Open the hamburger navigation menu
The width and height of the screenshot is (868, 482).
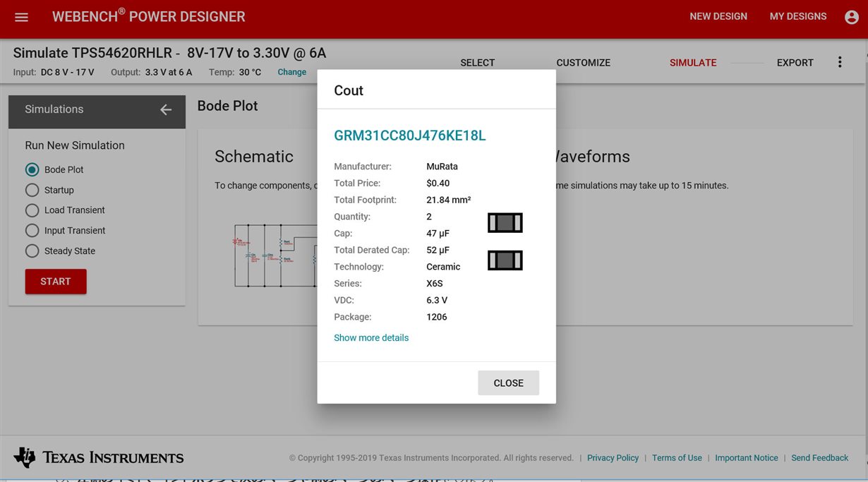pos(21,17)
